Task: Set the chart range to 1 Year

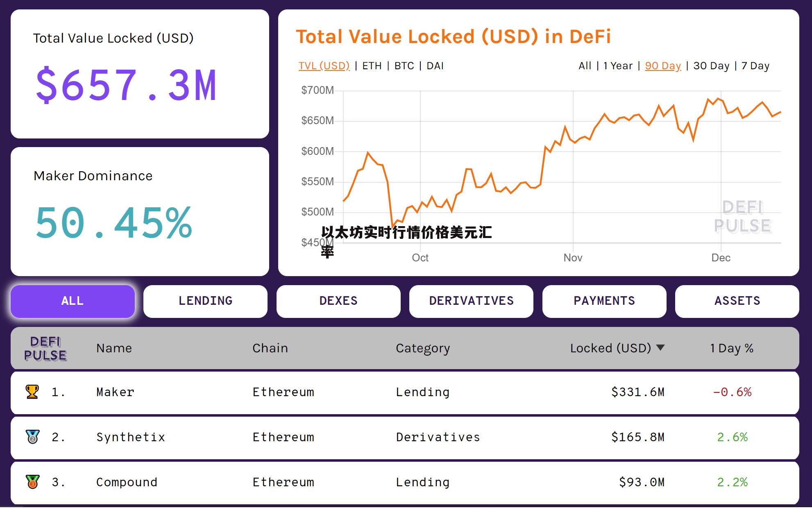Action: click(618, 66)
